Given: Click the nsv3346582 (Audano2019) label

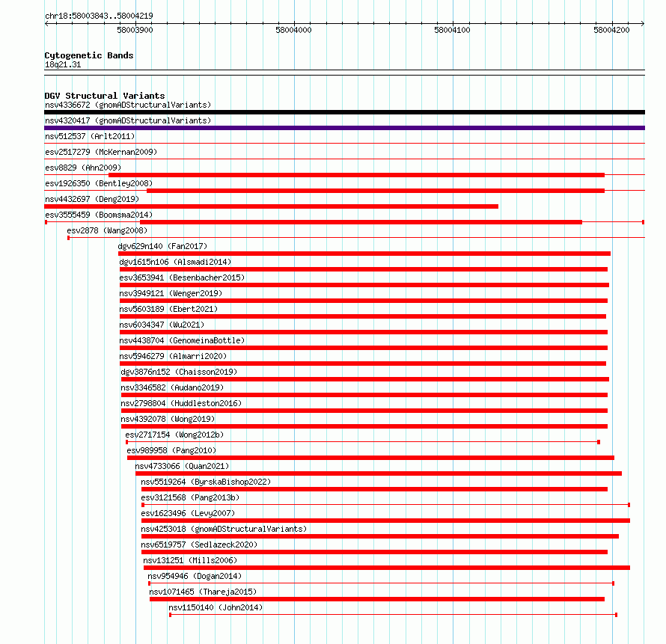Looking at the screenshot, I should (x=172, y=387).
